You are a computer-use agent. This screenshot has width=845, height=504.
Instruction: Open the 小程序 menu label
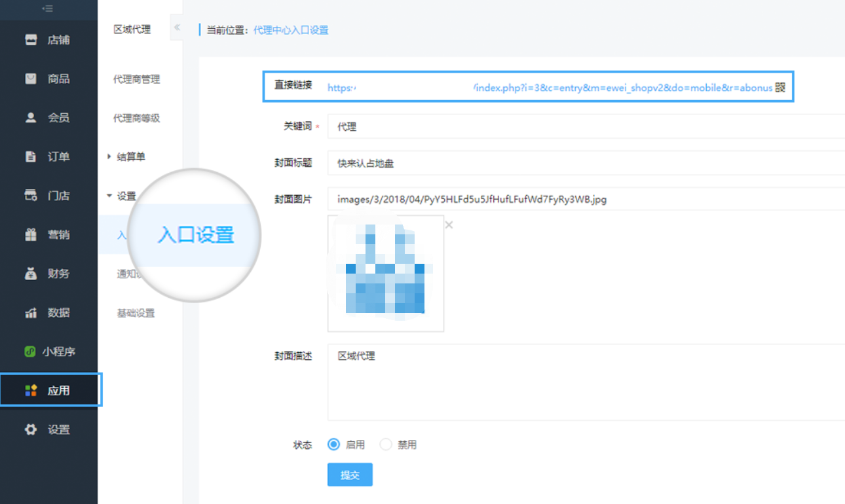pos(59,351)
